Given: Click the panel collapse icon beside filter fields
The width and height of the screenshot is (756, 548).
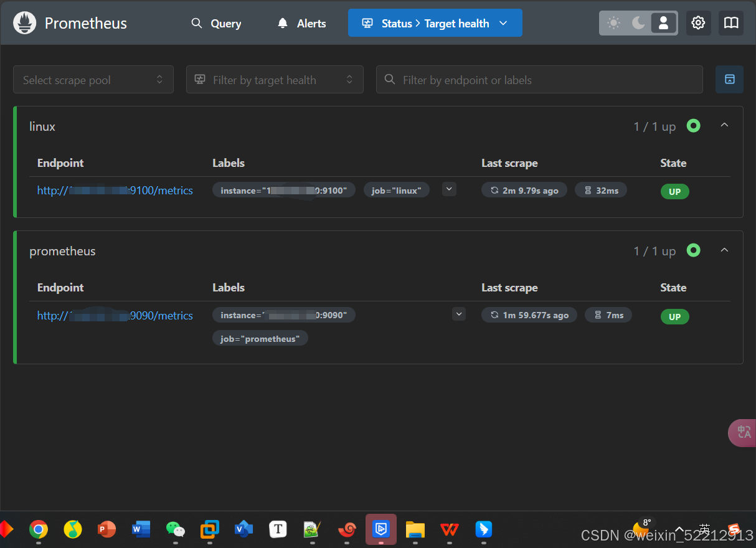Looking at the screenshot, I should pyautogui.click(x=729, y=80).
